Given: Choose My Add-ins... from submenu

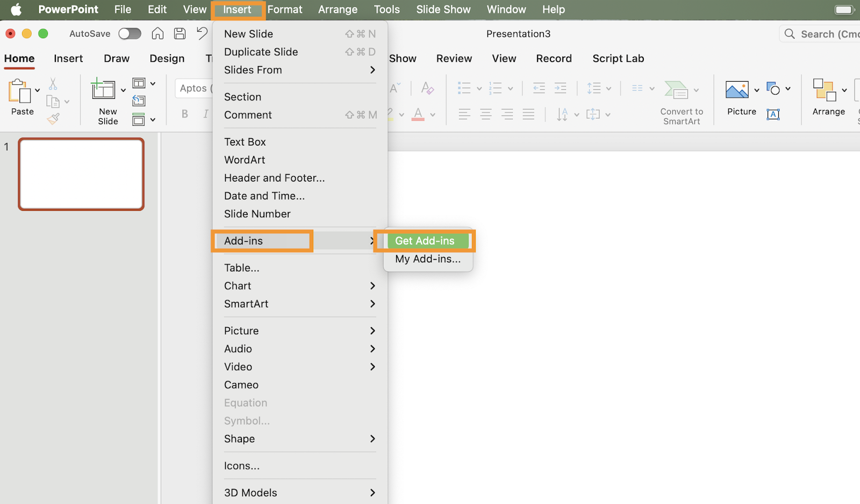Looking at the screenshot, I should click(428, 259).
